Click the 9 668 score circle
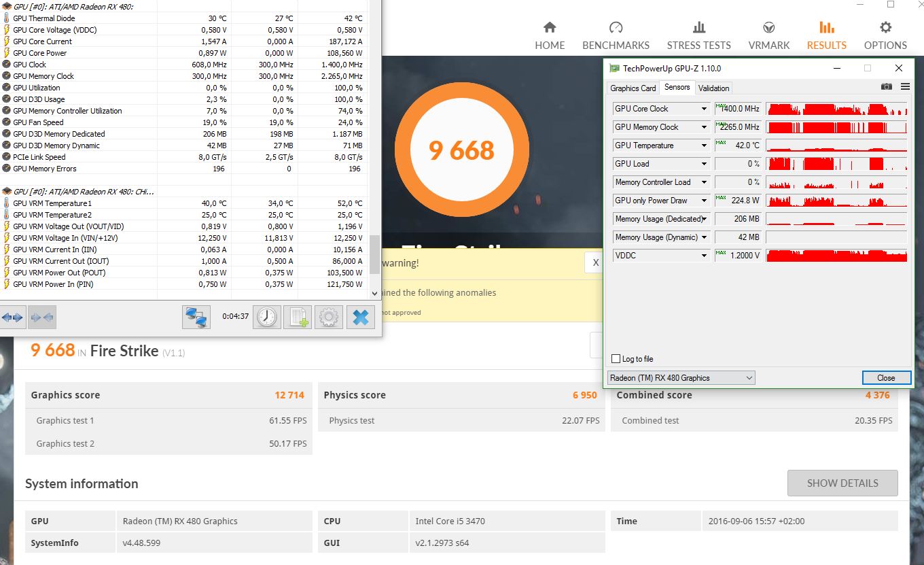 (461, 150)
